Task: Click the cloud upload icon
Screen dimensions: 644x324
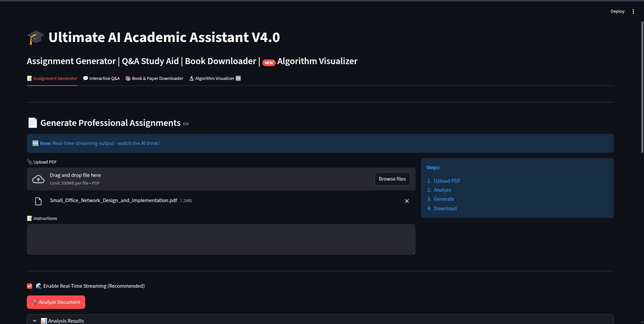Action: 38,179
